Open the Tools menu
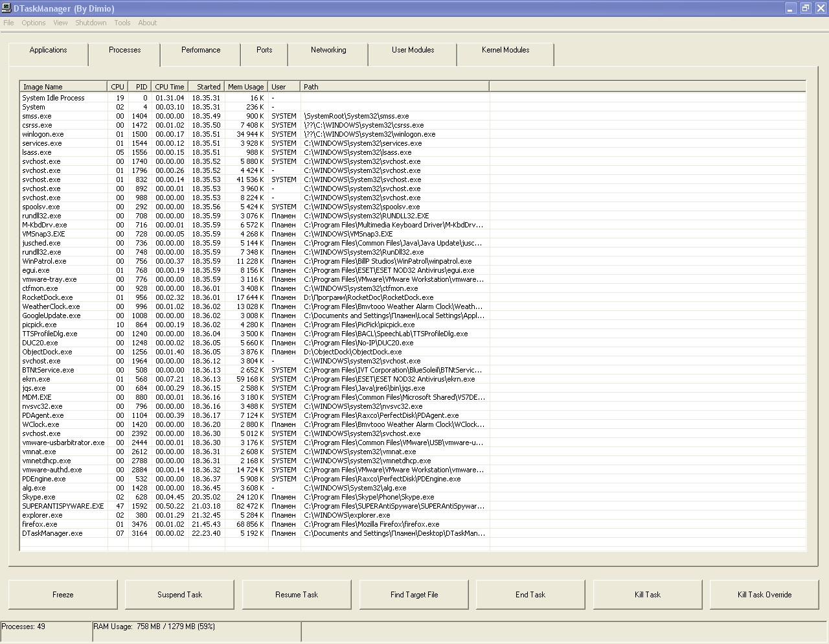Image resolution: width=829 pixels, height=644 pixels. [122, 23]
